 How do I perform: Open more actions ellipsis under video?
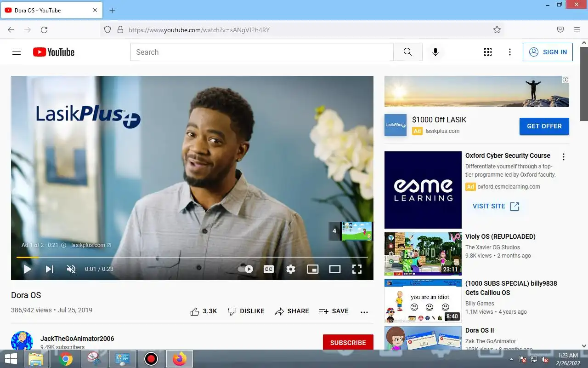pos(364,312)
